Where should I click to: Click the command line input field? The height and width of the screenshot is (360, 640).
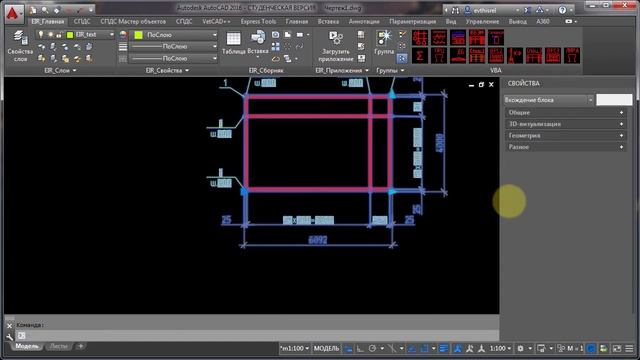click(x=257, y=336)
